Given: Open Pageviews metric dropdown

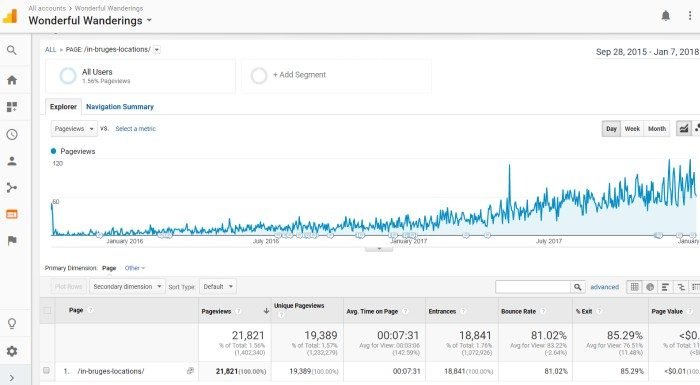Looking at the screenshot, I should pos(74,129).
